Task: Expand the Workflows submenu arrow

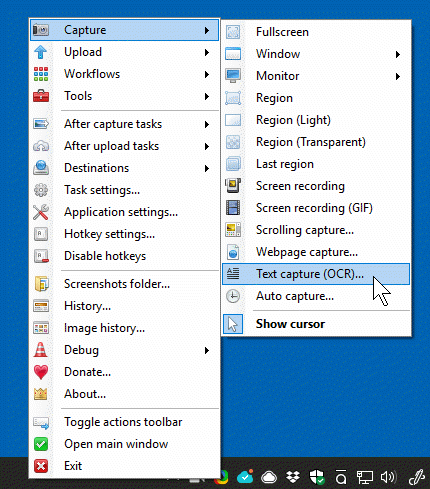Action: pyautogui.click(x=207, y=74)
